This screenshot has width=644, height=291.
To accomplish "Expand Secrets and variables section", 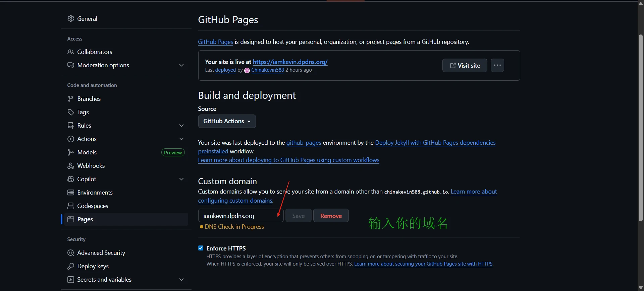I will [x=181, y=280].
